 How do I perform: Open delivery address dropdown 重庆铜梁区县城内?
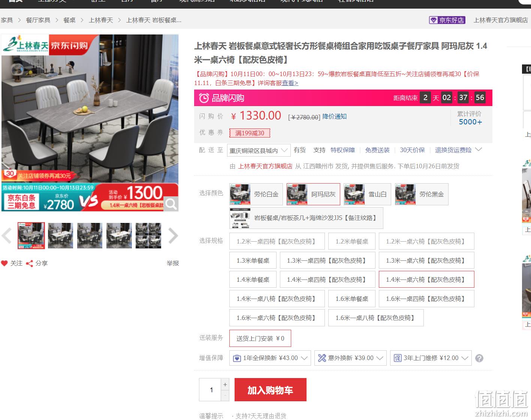coord(259,150)
